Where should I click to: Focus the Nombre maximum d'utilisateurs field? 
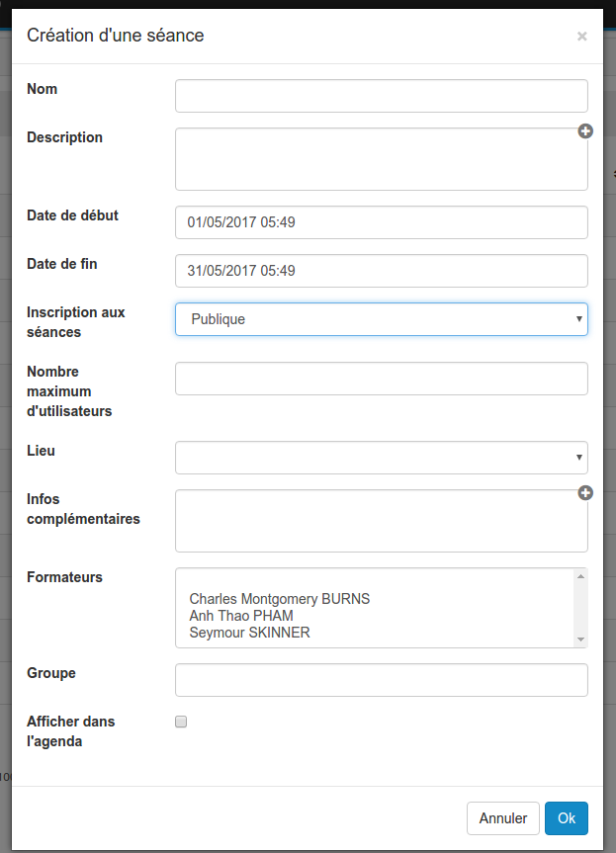pos(382,379)
